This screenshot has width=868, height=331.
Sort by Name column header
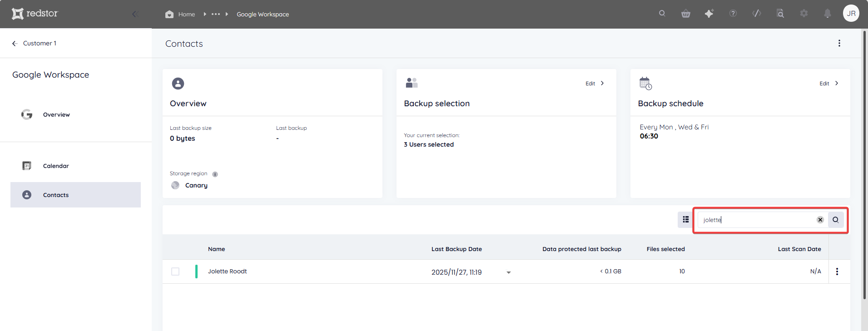217,249
